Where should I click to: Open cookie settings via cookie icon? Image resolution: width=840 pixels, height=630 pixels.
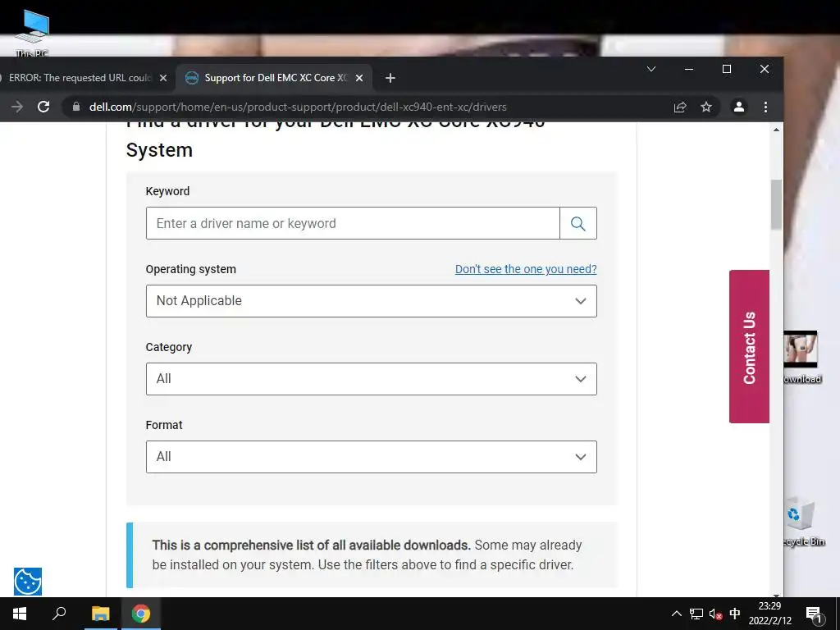tap(28, 582)
